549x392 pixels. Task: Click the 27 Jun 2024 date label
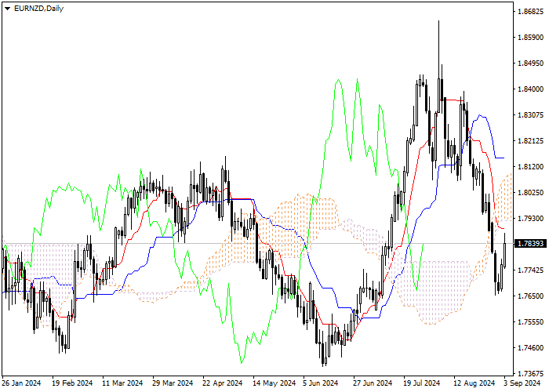pyautogui.click(x=373, y=383)
